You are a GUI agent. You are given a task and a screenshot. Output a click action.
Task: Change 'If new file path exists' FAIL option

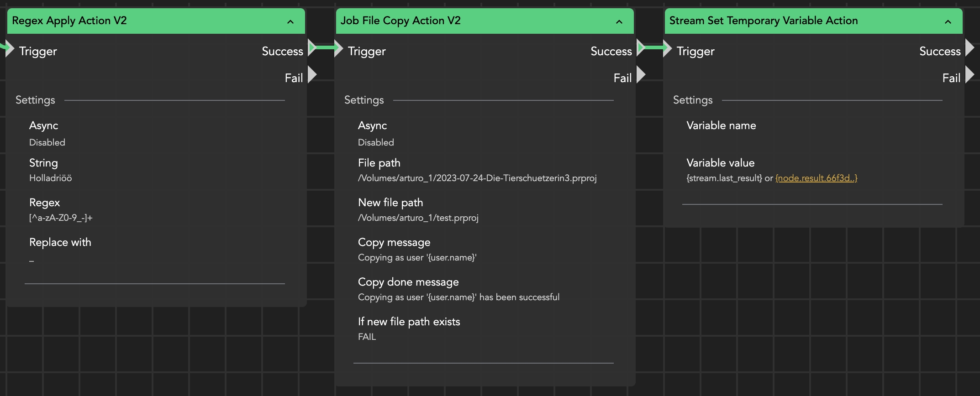(x=367, y=337)
